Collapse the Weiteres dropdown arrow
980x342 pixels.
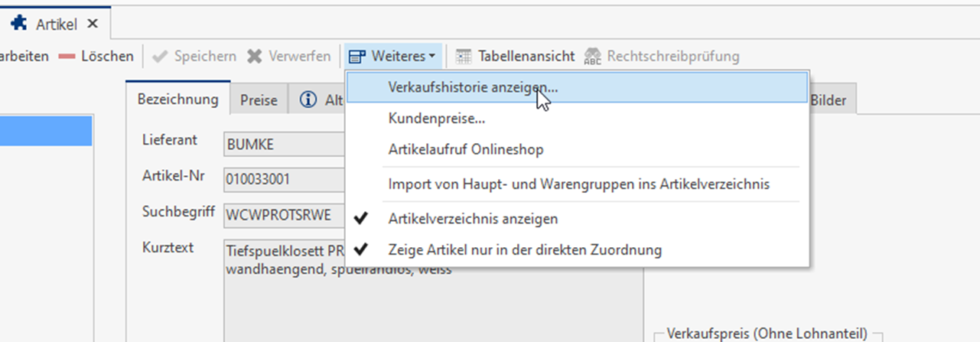432,57
